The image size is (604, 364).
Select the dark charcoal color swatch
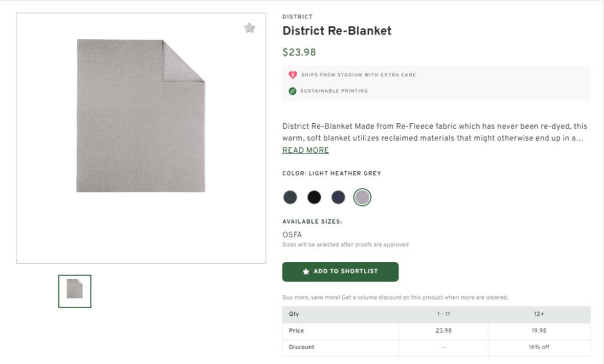coord(290,197)
